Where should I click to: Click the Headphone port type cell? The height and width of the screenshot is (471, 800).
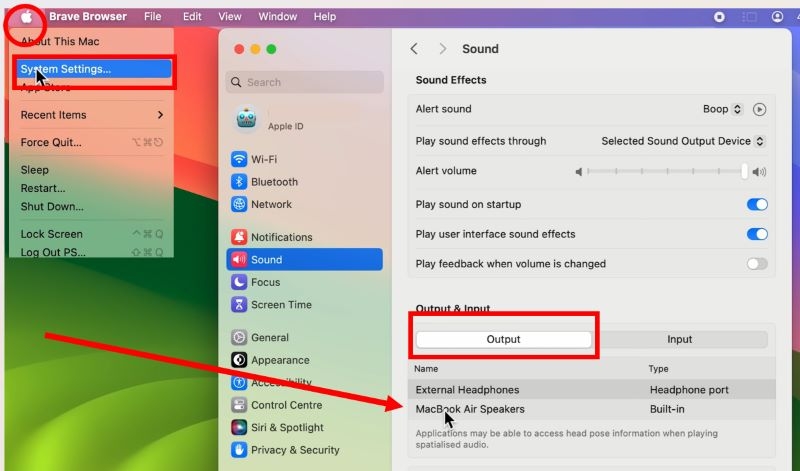coord(689,390)
